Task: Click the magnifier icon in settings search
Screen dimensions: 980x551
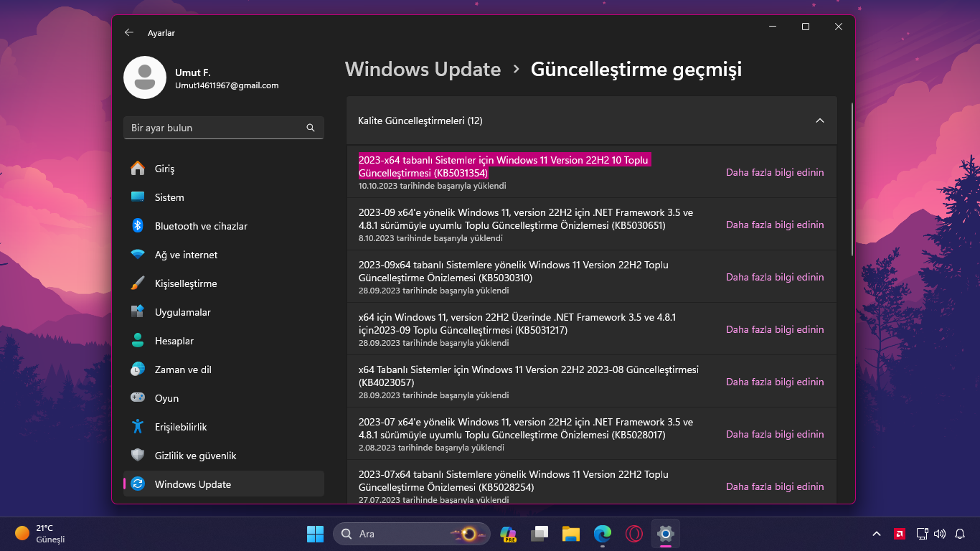Action: click(311, 128)
